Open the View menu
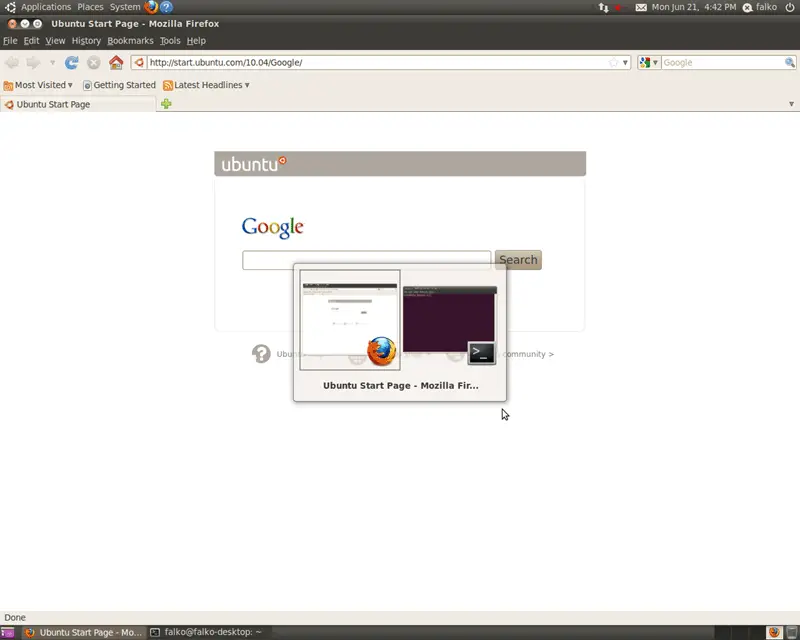 55,41
